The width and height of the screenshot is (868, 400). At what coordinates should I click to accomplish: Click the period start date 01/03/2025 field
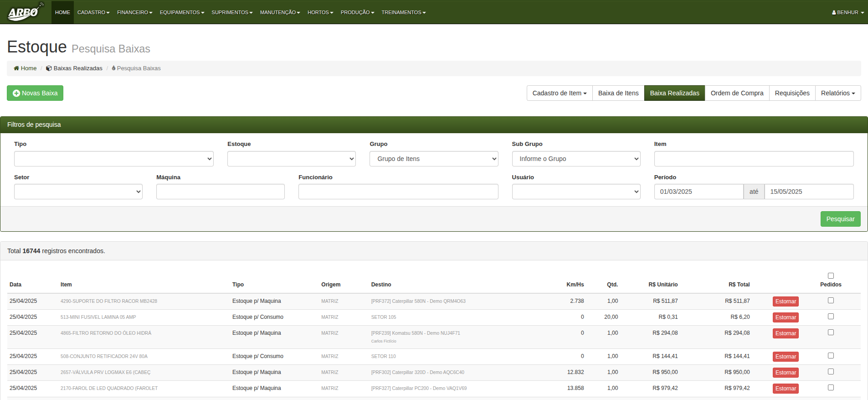pos(698,192)
